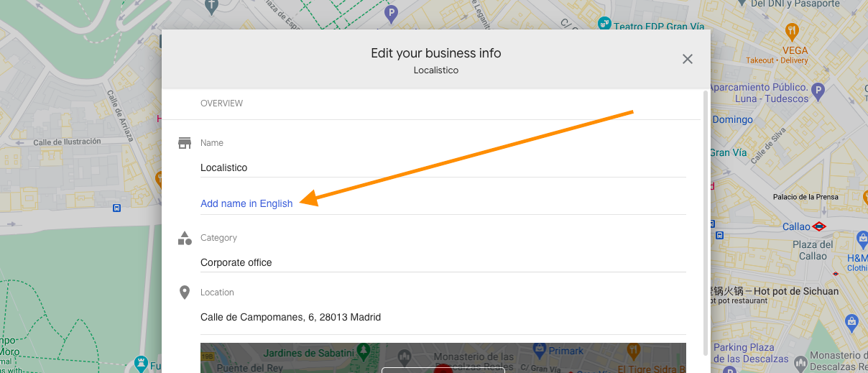Click the Category field label
This screenshot has height=373, width=868.
218,238
